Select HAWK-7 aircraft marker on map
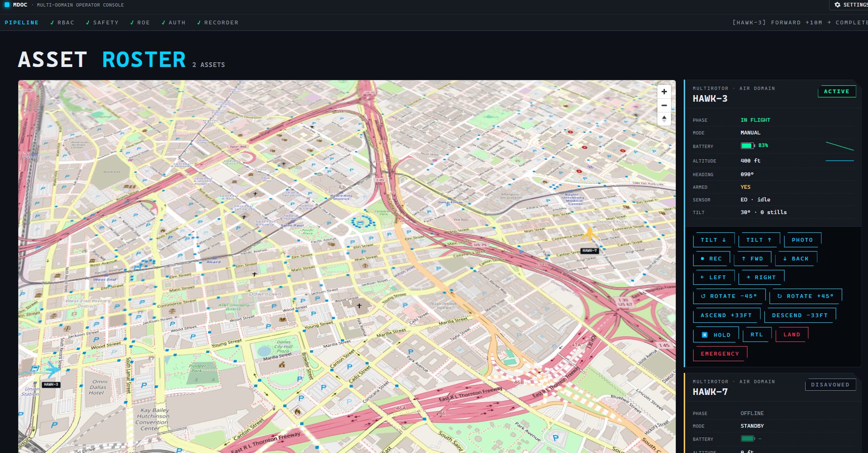 point(589,233)
